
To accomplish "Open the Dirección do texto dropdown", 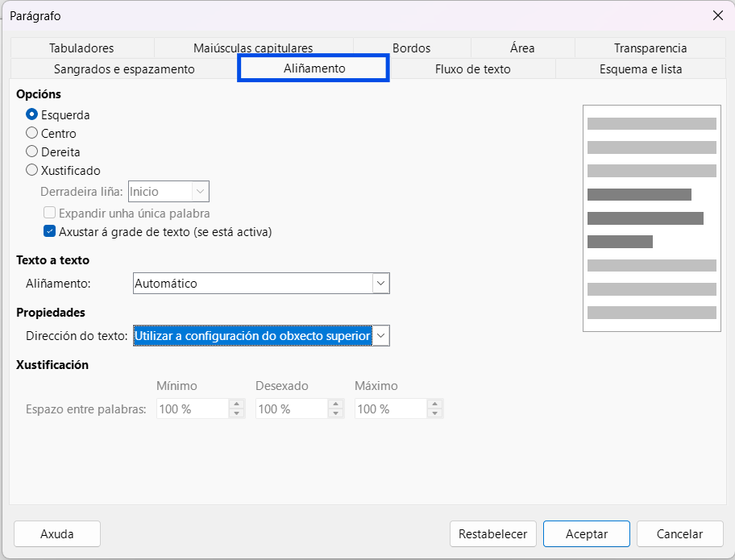I will pos(261,335).
